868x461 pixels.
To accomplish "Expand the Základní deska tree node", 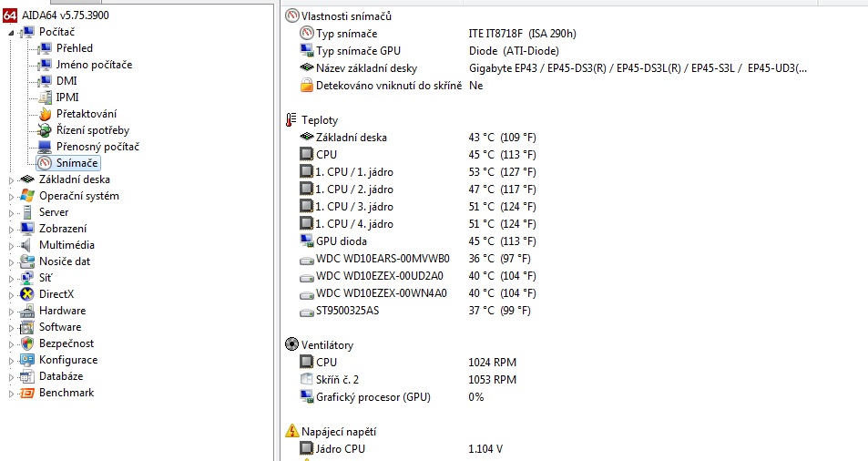I will pyautogui.click(x=11, y=179).
